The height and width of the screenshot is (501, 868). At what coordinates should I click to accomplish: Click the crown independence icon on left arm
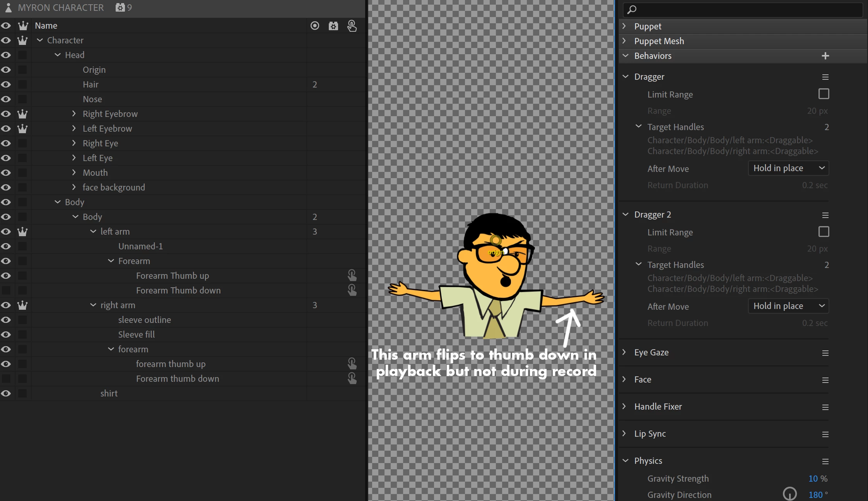[x=22, y=232]
